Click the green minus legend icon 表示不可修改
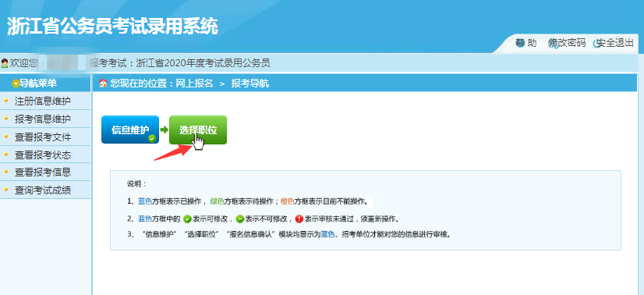The width and height of the screenshot is (644, 295). [x=241, y=219]
